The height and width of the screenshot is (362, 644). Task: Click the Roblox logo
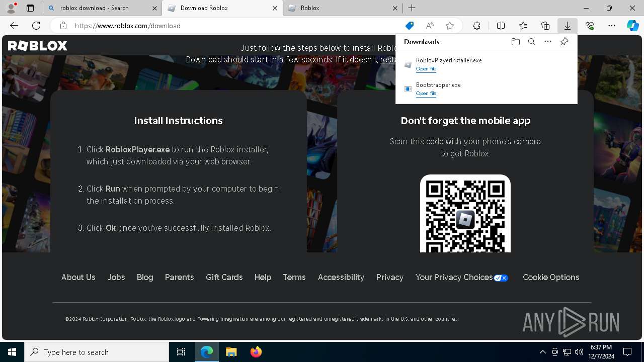click(x=38, y=46)
